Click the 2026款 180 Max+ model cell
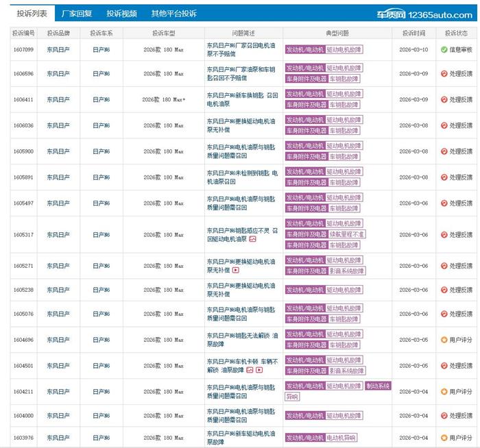Screen dimensions: 480x448 [163, 100]
